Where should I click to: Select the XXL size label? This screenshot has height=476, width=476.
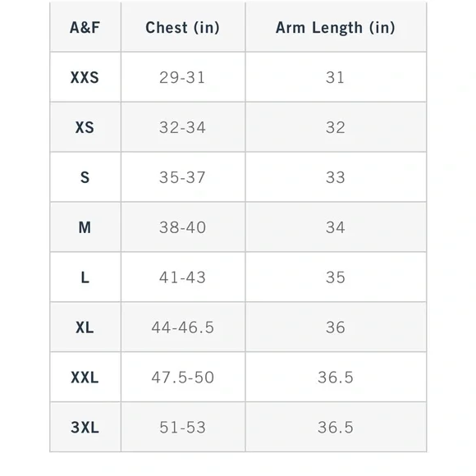[x=85, y=378]
